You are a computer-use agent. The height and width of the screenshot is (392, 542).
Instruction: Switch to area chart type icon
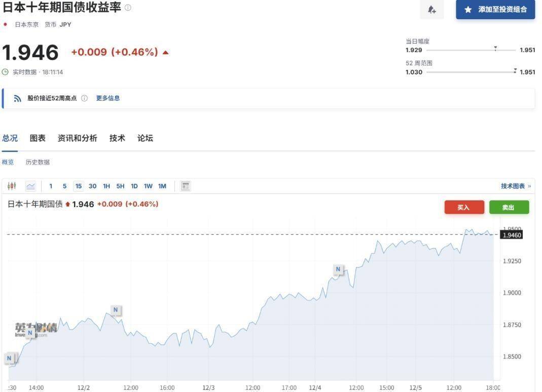point(31,186)
